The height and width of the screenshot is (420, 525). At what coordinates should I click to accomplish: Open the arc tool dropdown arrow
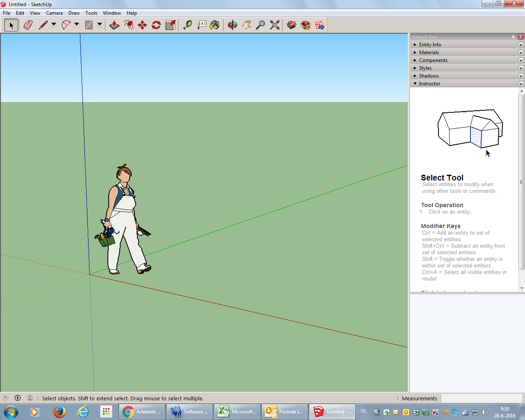77,25
